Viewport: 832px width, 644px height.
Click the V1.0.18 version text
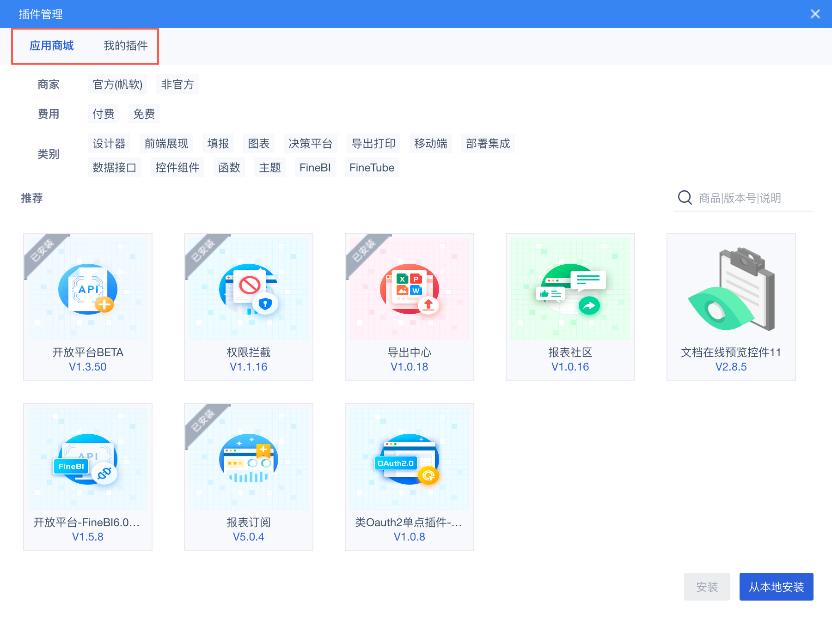pyautogui.click(x=410, y=367)
